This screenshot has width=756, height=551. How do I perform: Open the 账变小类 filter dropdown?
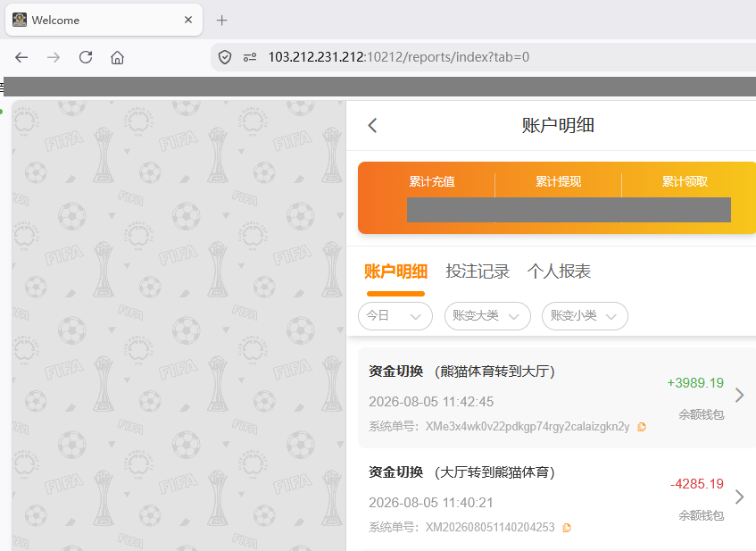(x=585, y=316)
